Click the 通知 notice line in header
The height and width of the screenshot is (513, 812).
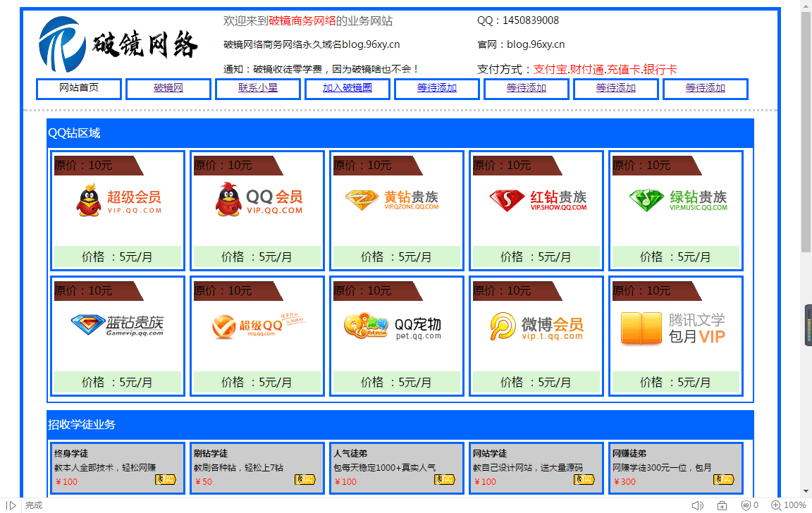321,69
